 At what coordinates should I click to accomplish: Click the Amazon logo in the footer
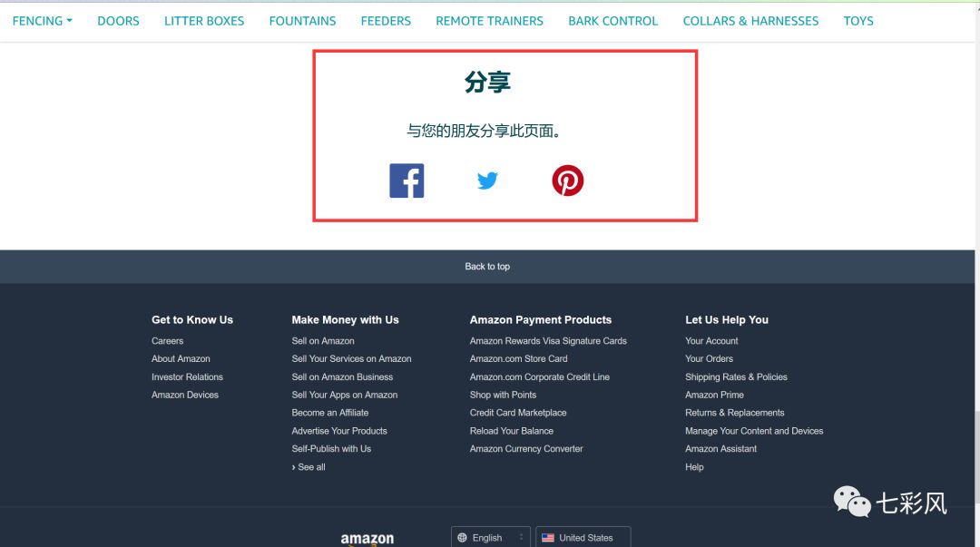pyautogui.click(x=367, y=539)
